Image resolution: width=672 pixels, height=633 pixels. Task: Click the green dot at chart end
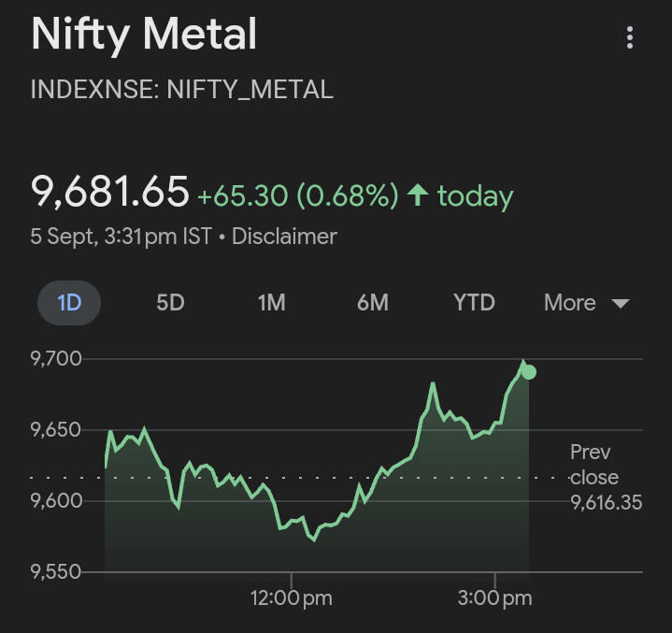click(x=528, y=372)
